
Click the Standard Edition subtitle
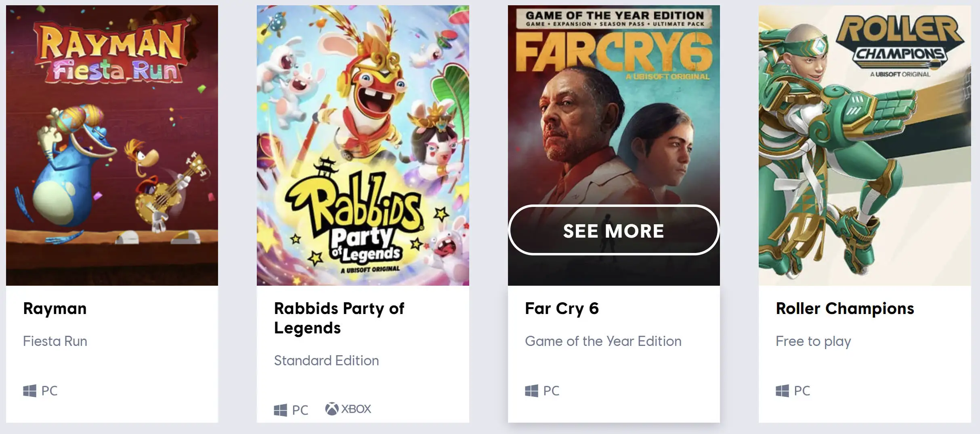(326, 360)
